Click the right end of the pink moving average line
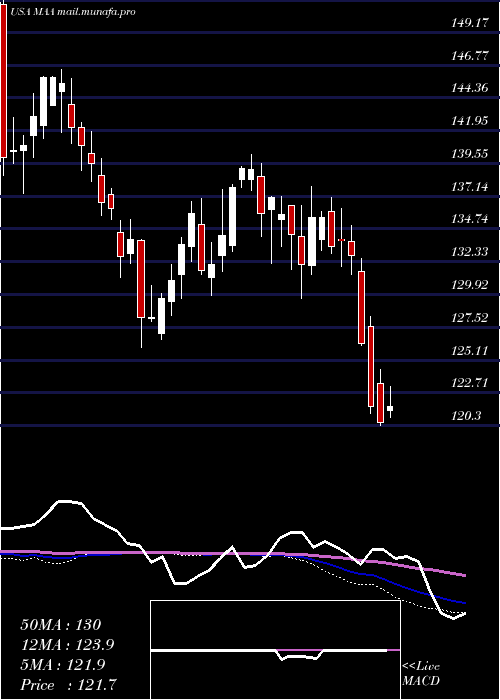The height and width of the screenshot is (700, 500). tap(464, 575)
